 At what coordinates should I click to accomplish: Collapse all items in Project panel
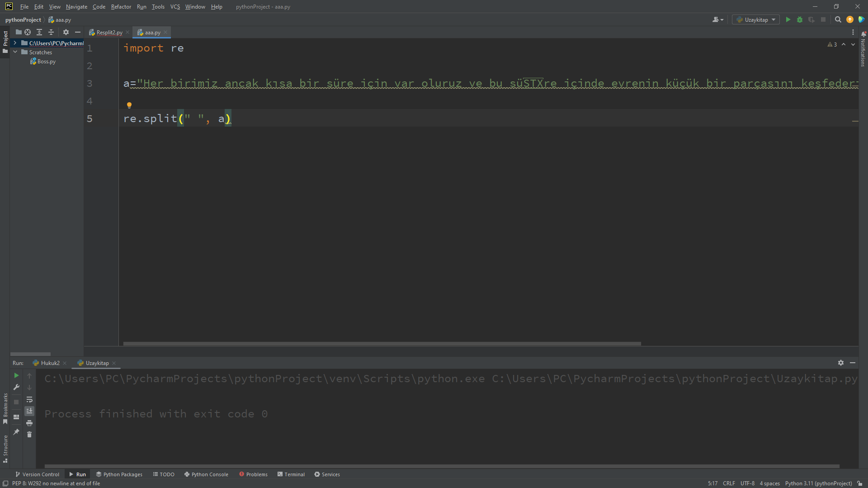point(51,32)
